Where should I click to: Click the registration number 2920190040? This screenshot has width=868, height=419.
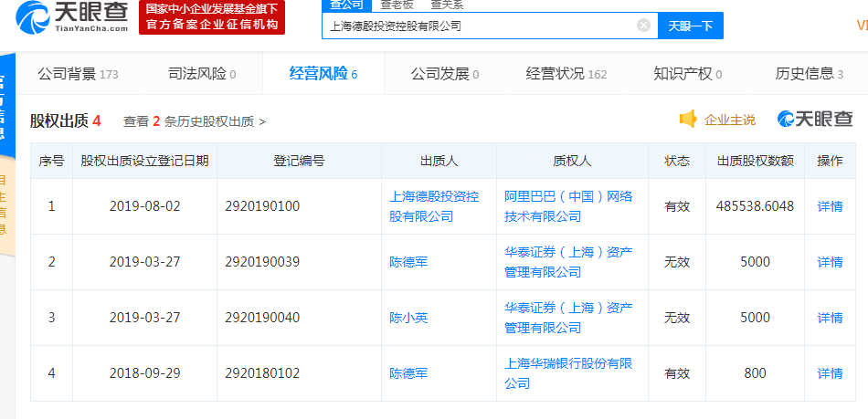262,318
